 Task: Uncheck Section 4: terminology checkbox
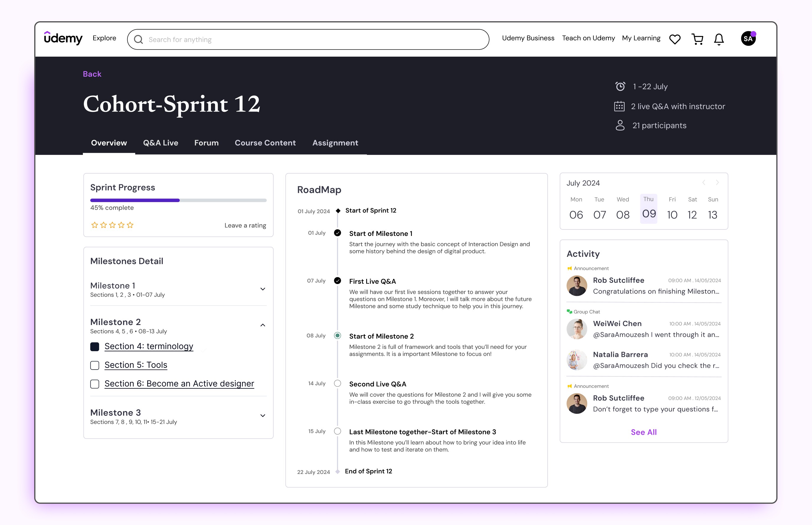94,347
